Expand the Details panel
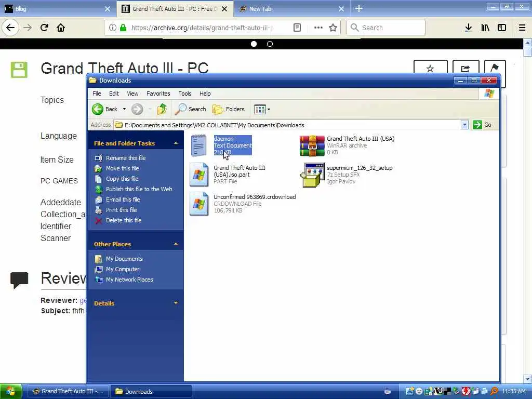 [176, 303]
